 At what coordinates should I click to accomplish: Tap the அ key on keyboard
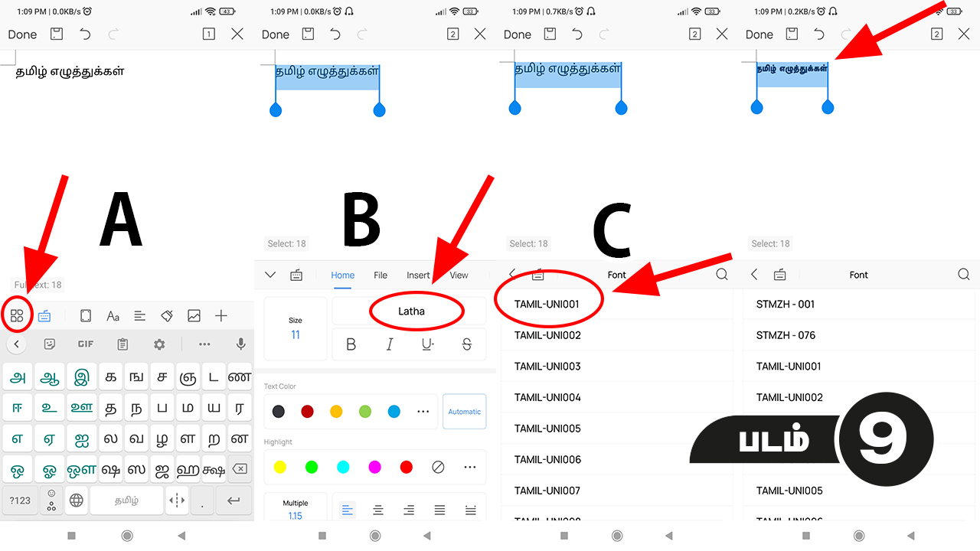[18, 377]
